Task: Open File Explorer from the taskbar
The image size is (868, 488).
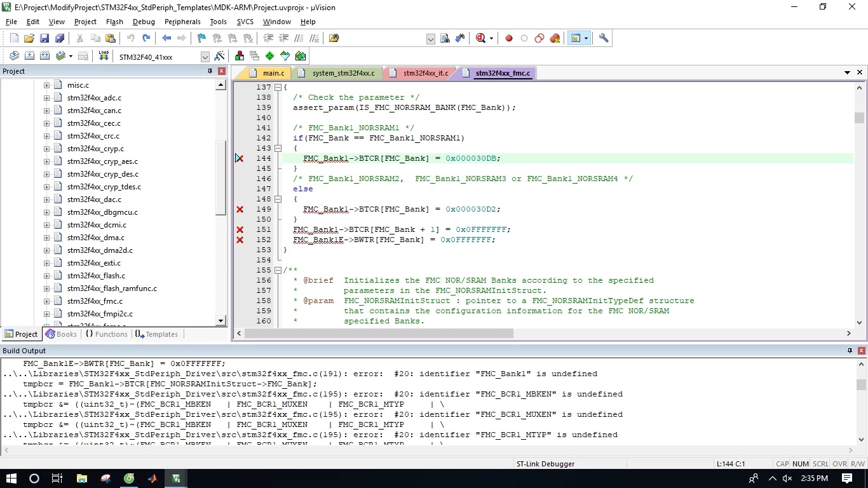Action: [82, 478]
